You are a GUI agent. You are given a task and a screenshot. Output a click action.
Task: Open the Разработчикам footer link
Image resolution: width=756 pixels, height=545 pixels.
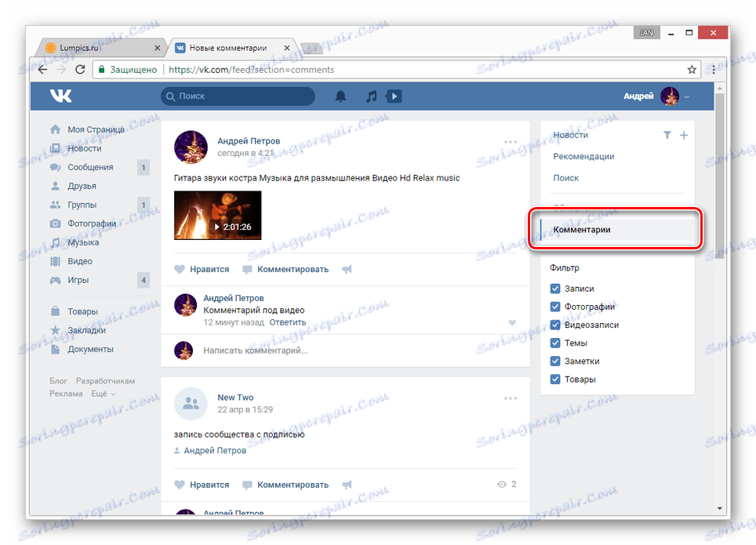pyautogui.click(x=106, y=380)
